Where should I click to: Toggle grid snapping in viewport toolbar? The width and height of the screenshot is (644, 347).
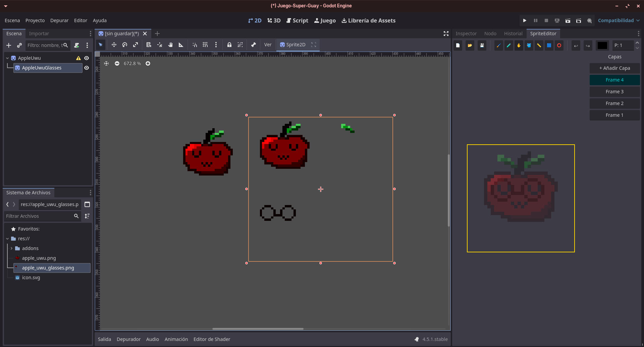[x=205, y=45]
